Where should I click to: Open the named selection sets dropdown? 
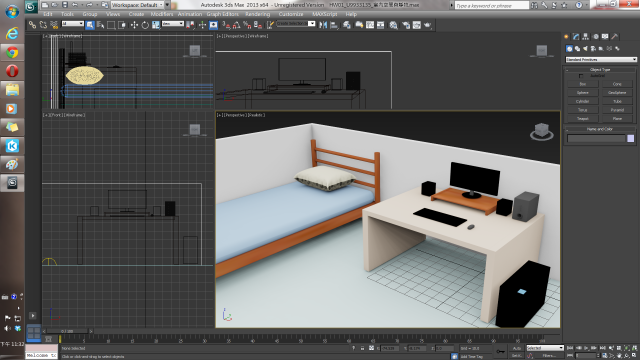pos(296,24)
